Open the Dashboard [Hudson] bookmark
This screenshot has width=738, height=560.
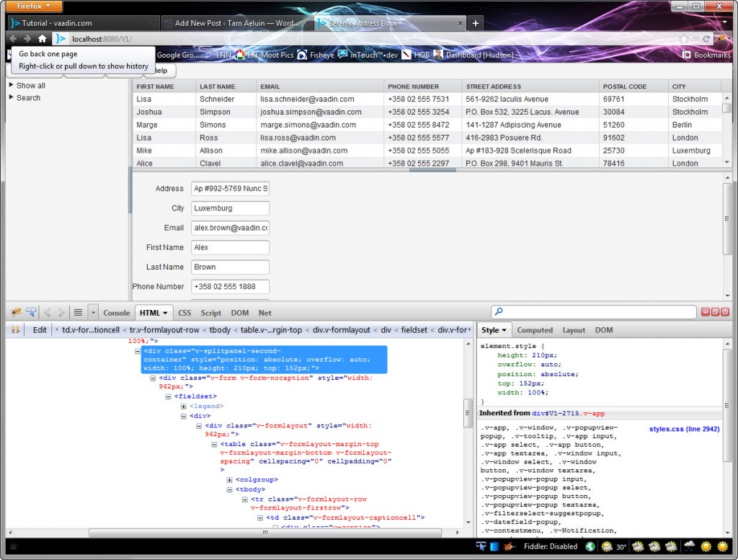(478, 54)
